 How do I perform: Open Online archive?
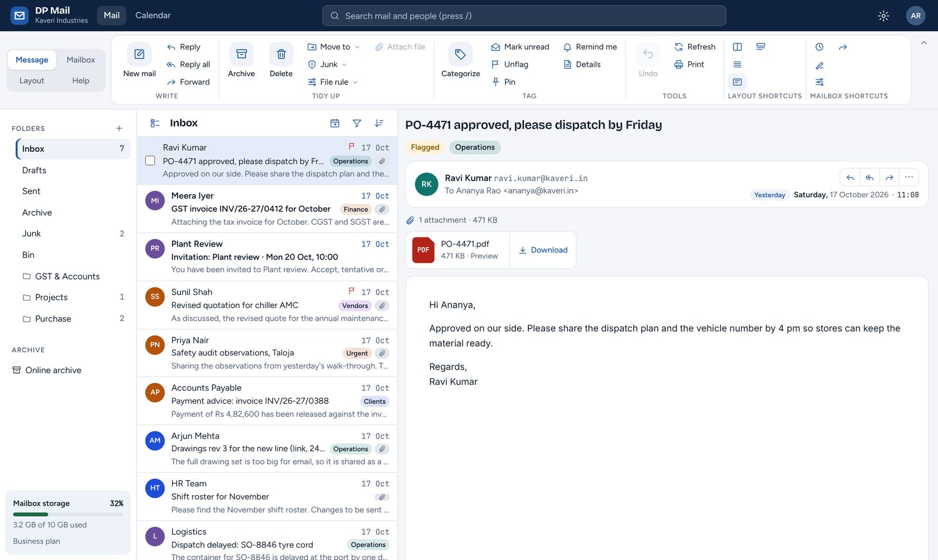click(47, 370)
